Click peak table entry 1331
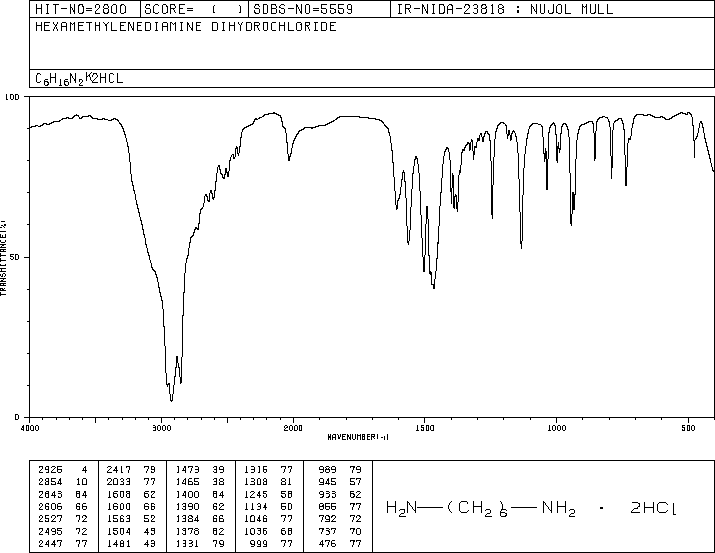Viewport: 715px width, 553px height. pos(187,544)
